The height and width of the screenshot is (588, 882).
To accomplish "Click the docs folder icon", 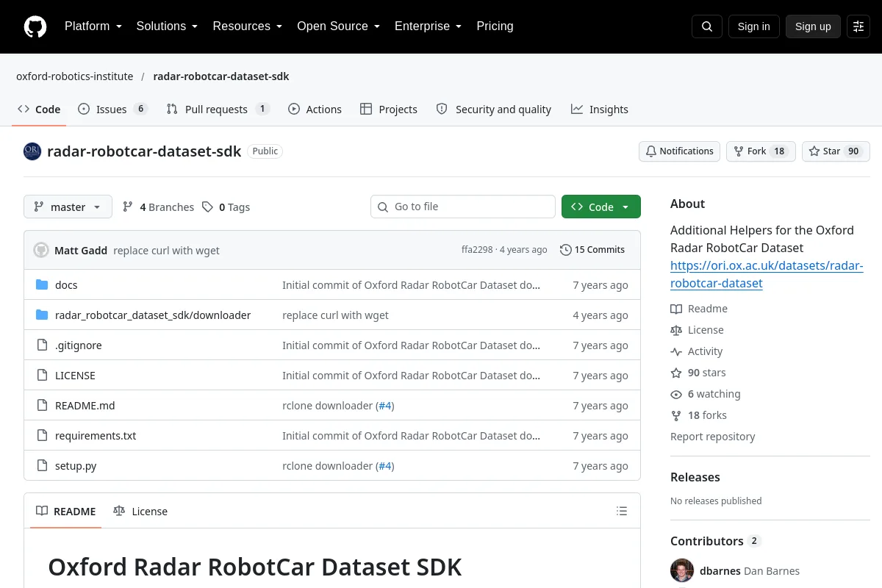I will [42, 285].
